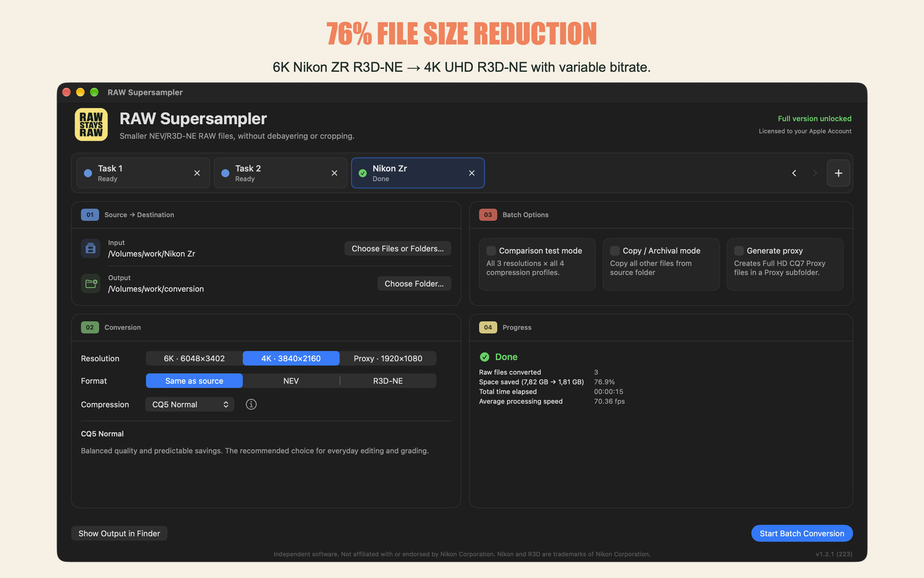924x578 pixels.
Task: Click Show Output in Finder
Action: point(119,534)
